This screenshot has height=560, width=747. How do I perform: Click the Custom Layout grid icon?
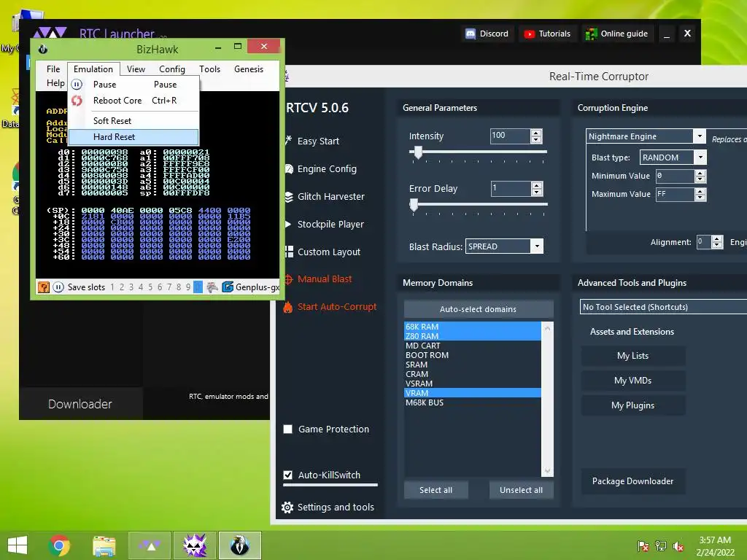[289, 252]
